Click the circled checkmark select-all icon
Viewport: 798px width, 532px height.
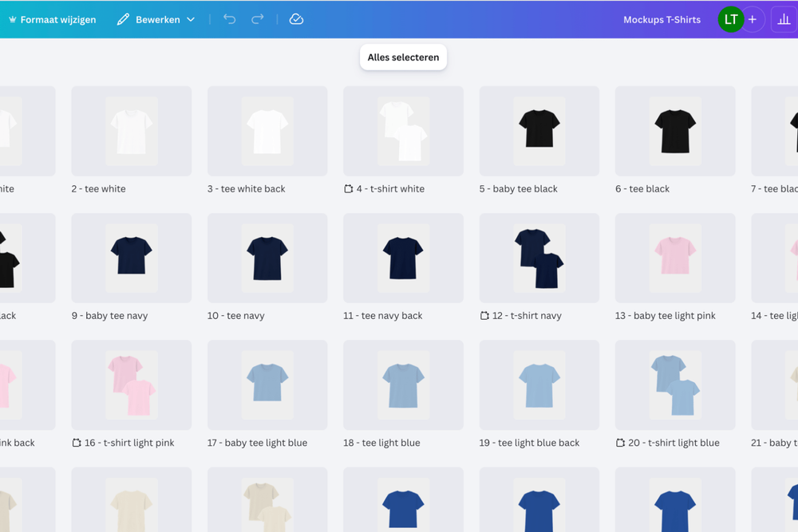(296, 19)
